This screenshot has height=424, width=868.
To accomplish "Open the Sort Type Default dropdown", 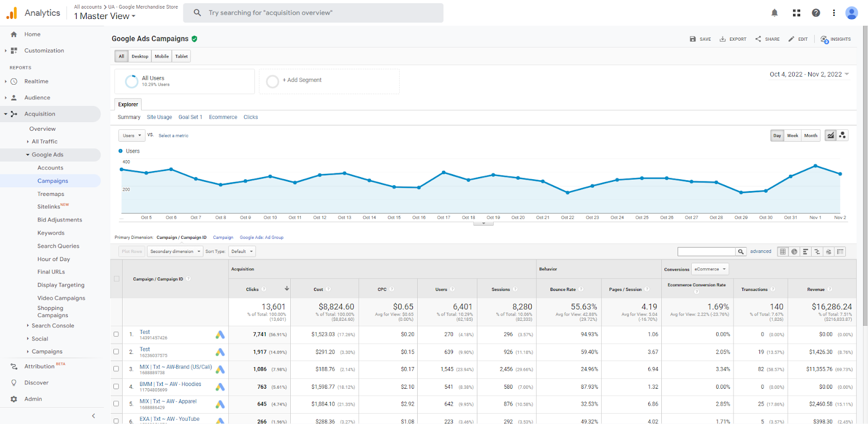I will (x=242, y=251).
